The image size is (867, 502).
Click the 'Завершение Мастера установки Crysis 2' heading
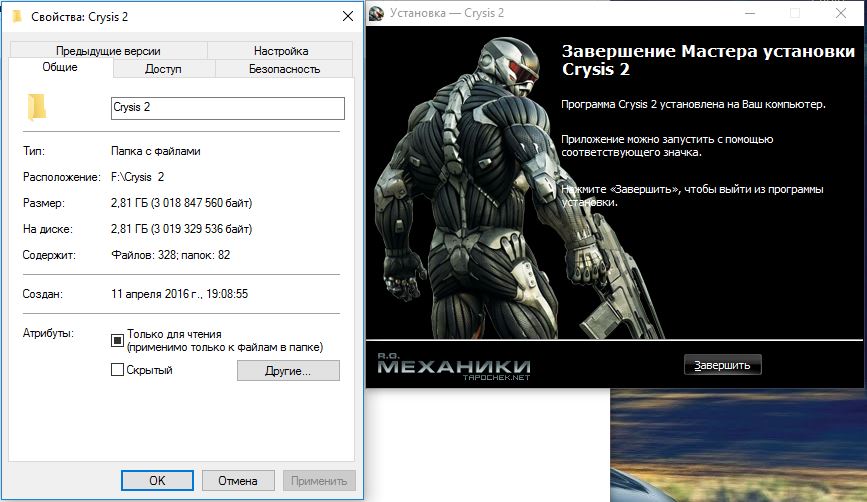point(708,60)
